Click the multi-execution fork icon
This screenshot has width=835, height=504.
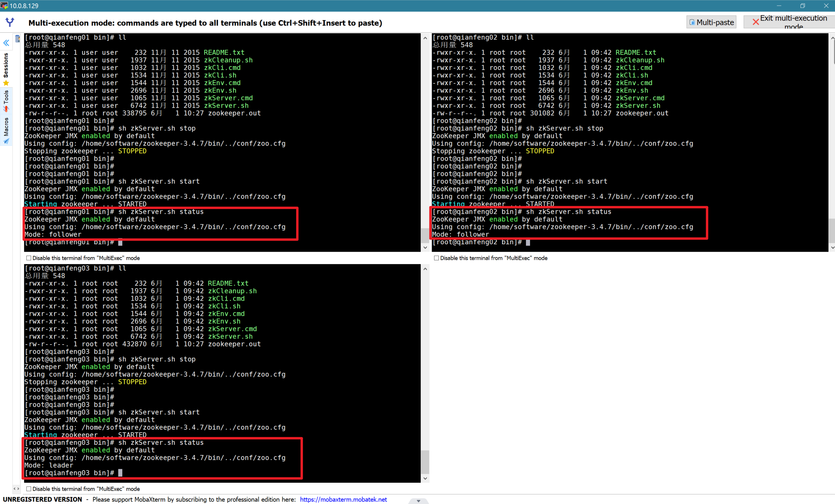(x=10, y=22)
